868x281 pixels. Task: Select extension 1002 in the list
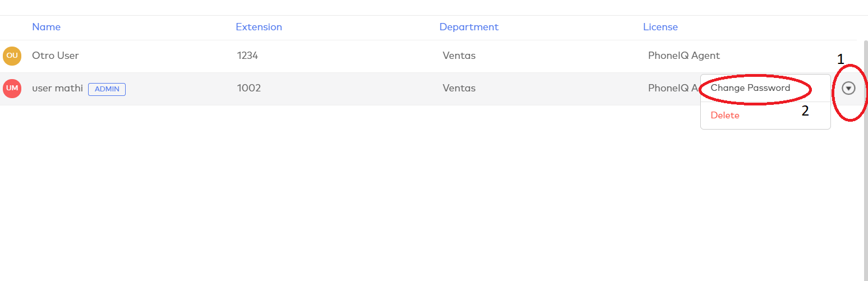[249, 88]
